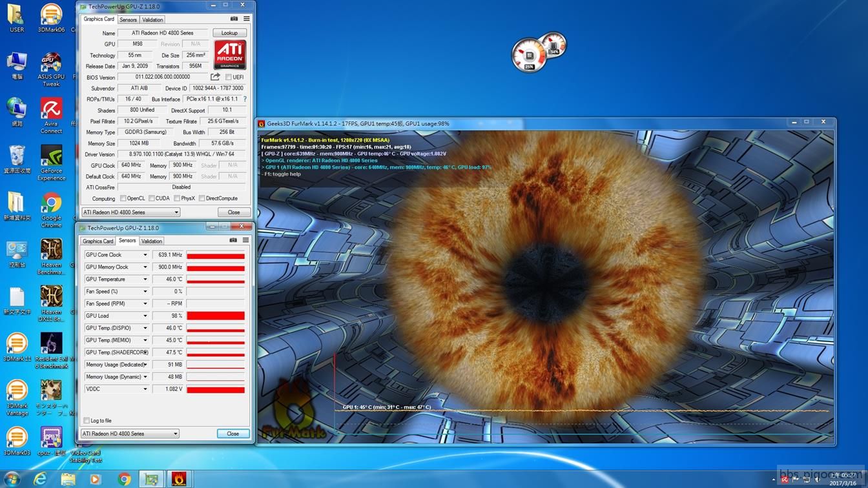
Task: Open the hamburger menu in the Sensors GPU-Z window
Action: tap(245, 240)
